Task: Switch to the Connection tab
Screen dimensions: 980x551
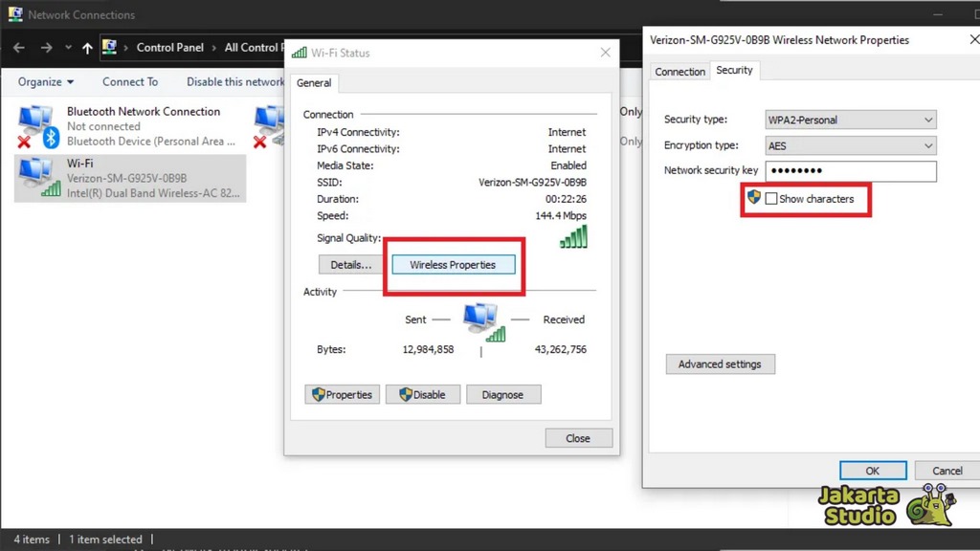Action: pyautogui.click(x=679, y=72)
